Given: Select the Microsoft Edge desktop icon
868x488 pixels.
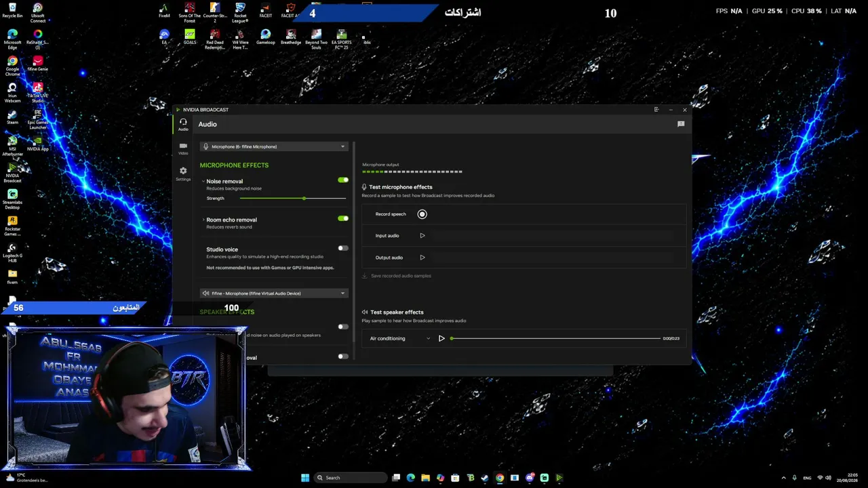Looking at the screenshot, I should 12,39.
